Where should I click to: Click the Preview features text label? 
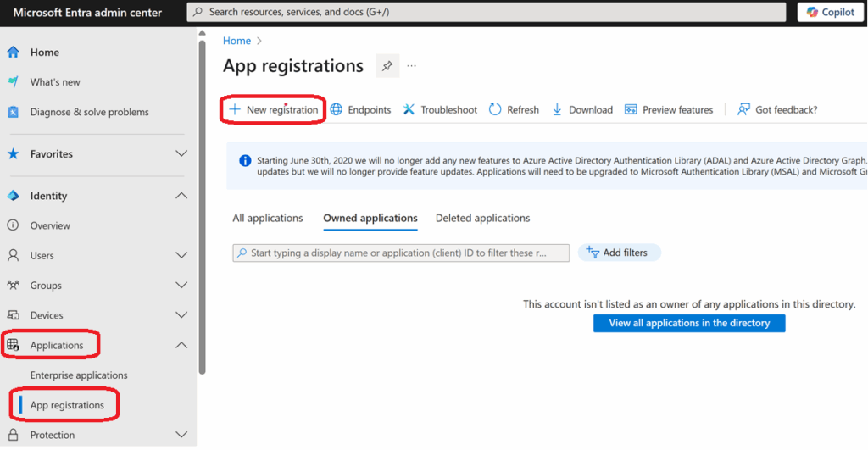click(677, 109)
